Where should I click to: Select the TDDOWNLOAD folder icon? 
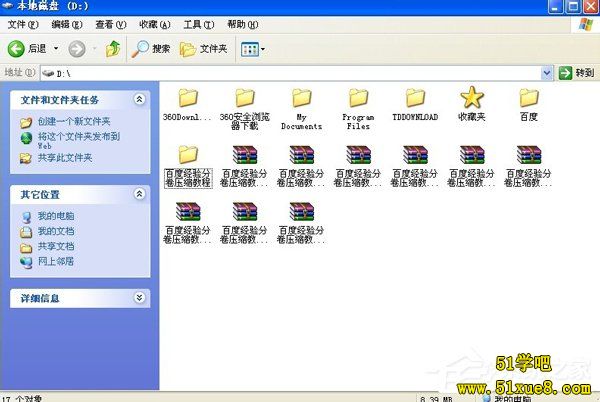(415, 98)
